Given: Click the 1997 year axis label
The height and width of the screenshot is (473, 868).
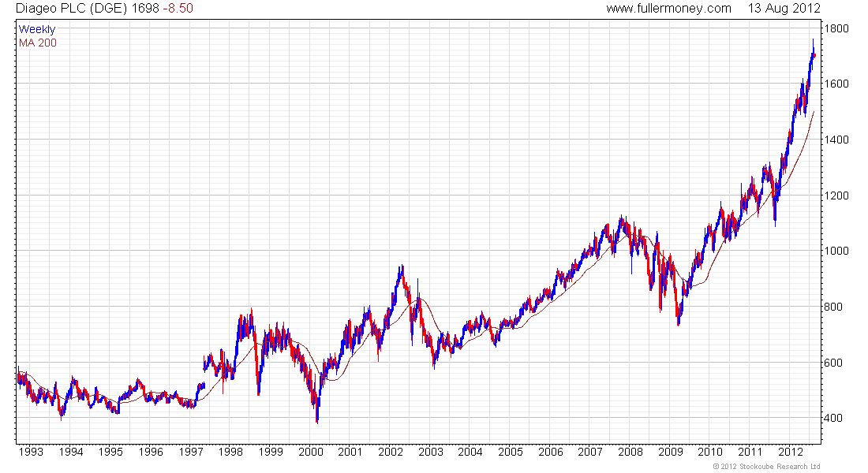Looking at the screenshot, I should pos(190,452).
